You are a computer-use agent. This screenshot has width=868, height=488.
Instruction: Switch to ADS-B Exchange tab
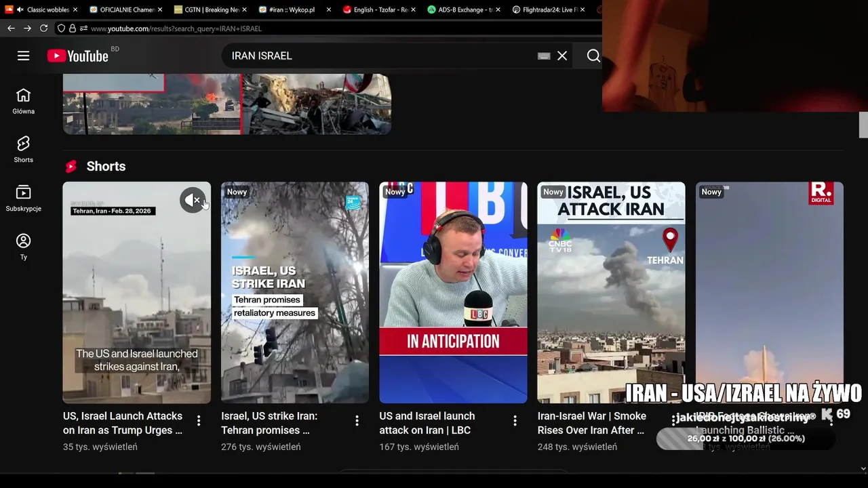[x=464, y=9]
